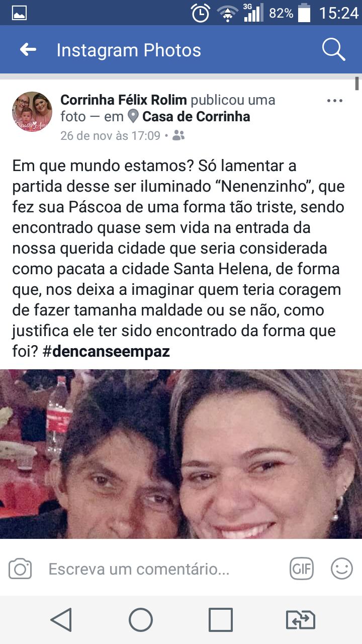The image size is (362, 644).
Task: Open the emoji smiley picker
Action: coord(342,569)
